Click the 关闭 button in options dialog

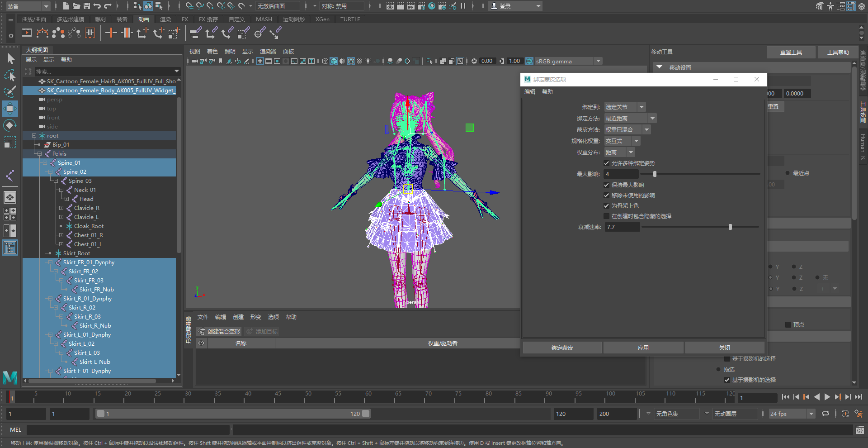coord(725,348)
